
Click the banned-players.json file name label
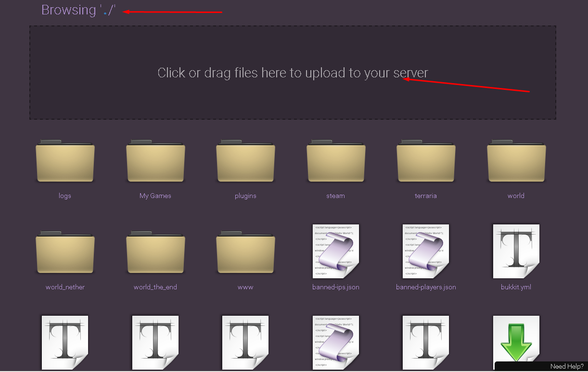[426, 287]
